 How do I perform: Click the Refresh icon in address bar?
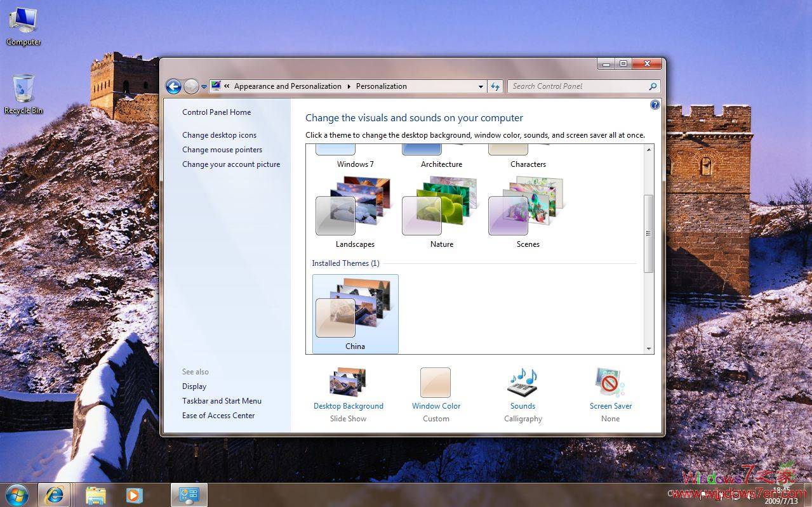(495, 86)
